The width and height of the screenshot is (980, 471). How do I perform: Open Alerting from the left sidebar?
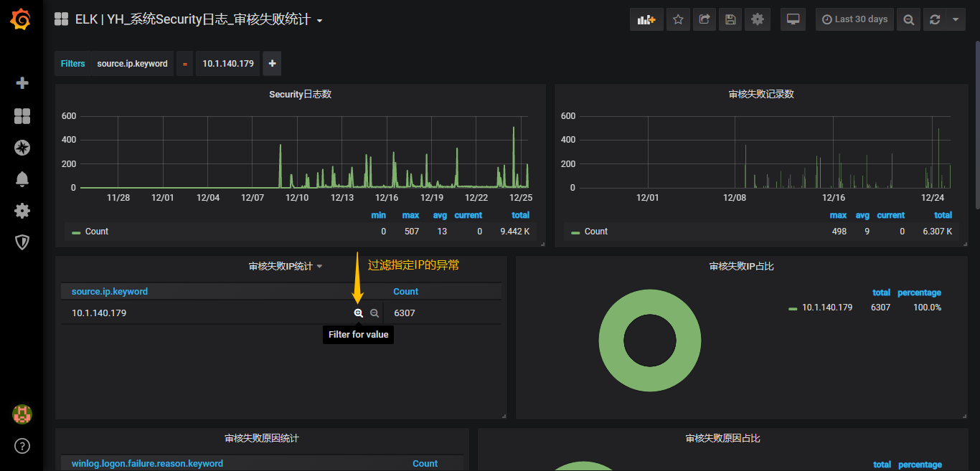coord(22,179)
